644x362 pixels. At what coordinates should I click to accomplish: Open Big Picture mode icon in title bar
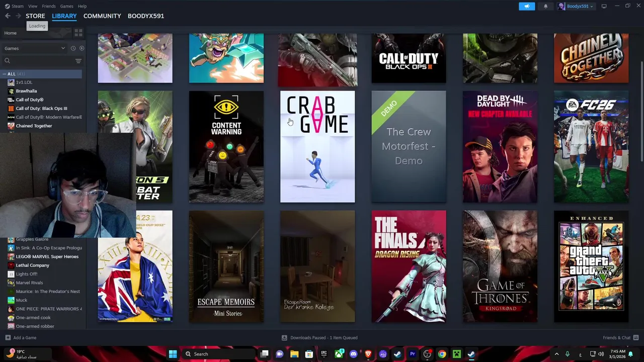(604, 6)
